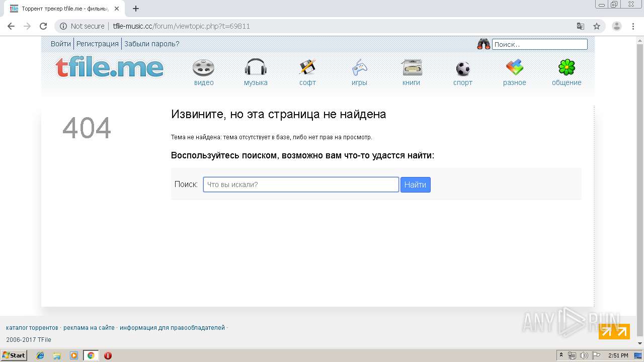Click the 2006-2017 TFile footer text
This screenshot has width=644, height=362.
click(x=29, y=340)
